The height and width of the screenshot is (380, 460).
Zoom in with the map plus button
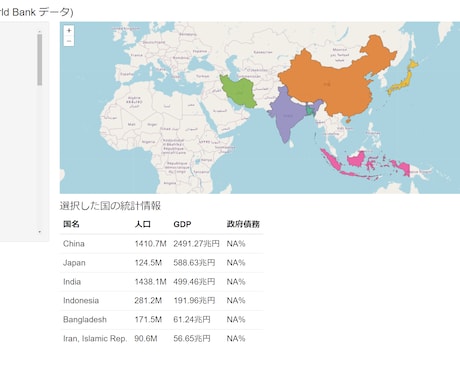(x=69, y=30)
